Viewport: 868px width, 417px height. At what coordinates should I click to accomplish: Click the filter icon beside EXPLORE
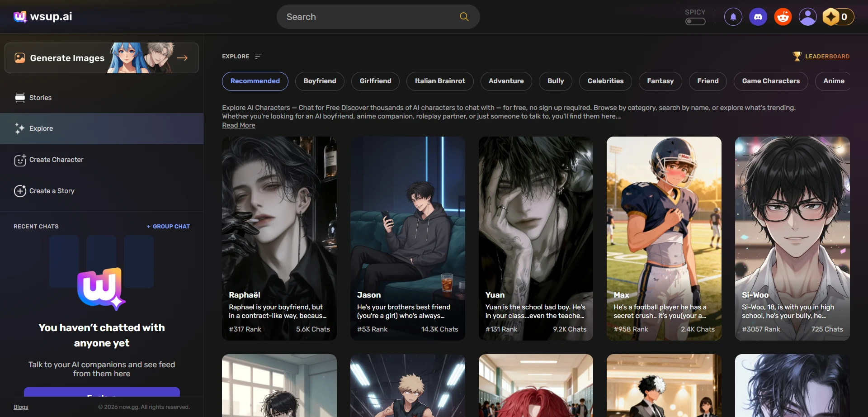(x=258, y=56)
